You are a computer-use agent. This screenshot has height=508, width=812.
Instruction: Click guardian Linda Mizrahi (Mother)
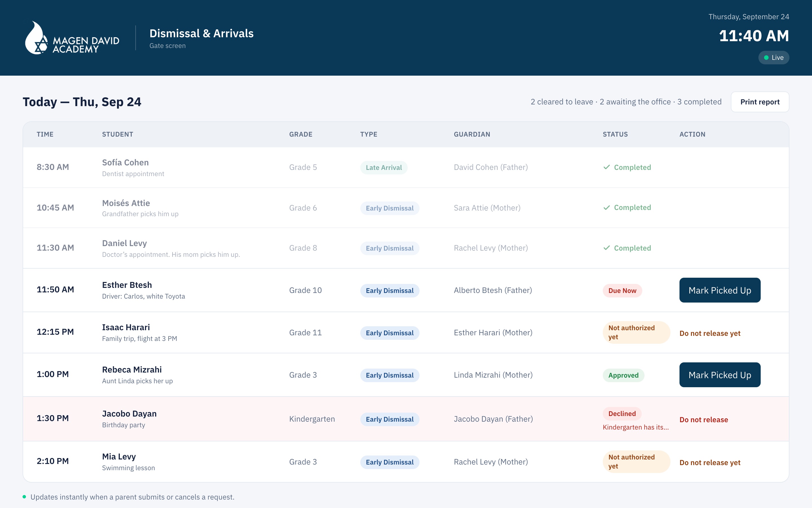coord(493,375)
